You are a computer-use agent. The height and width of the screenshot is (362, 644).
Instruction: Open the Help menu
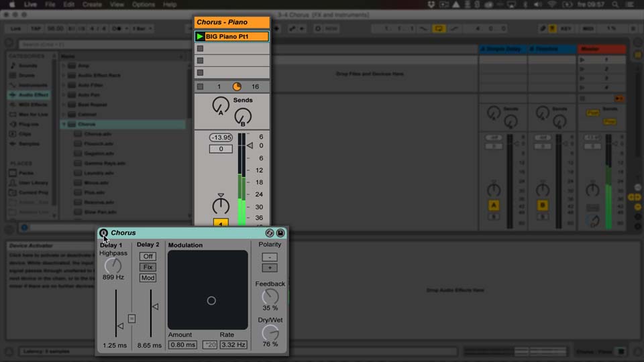170,5
